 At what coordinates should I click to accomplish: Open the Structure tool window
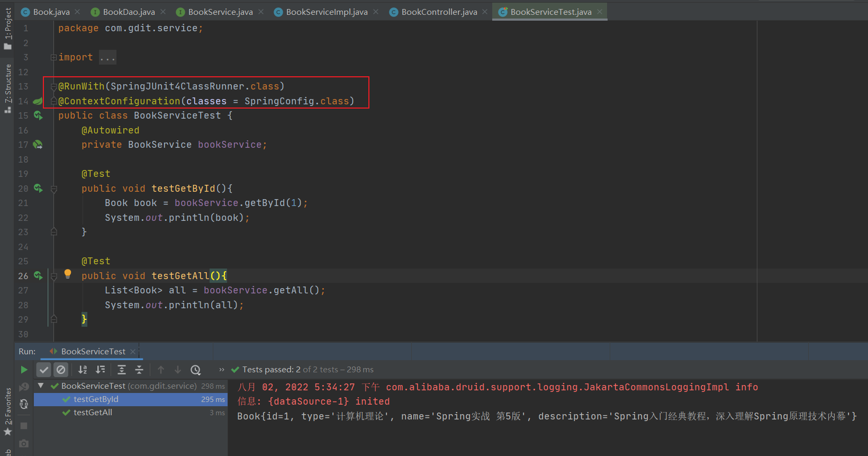click(7, 88)
